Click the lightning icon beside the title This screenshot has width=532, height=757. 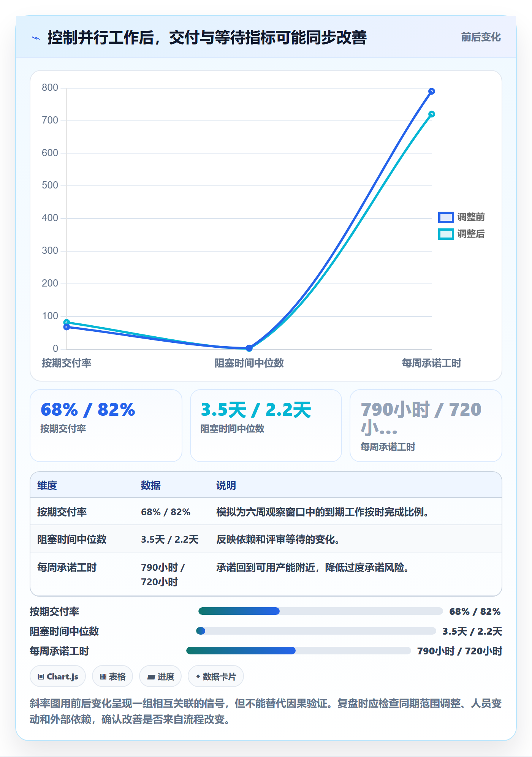click(x=36, y=38)
